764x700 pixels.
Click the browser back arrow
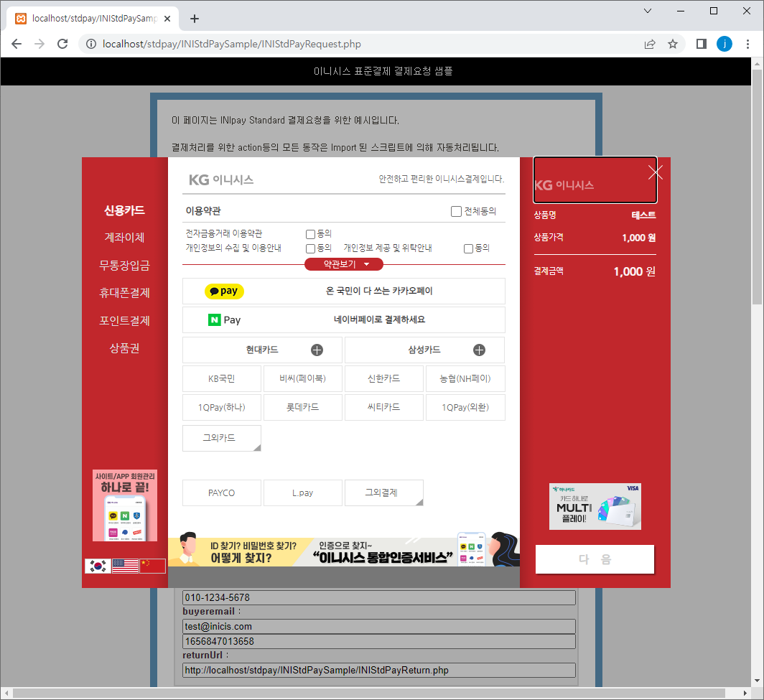17,44
